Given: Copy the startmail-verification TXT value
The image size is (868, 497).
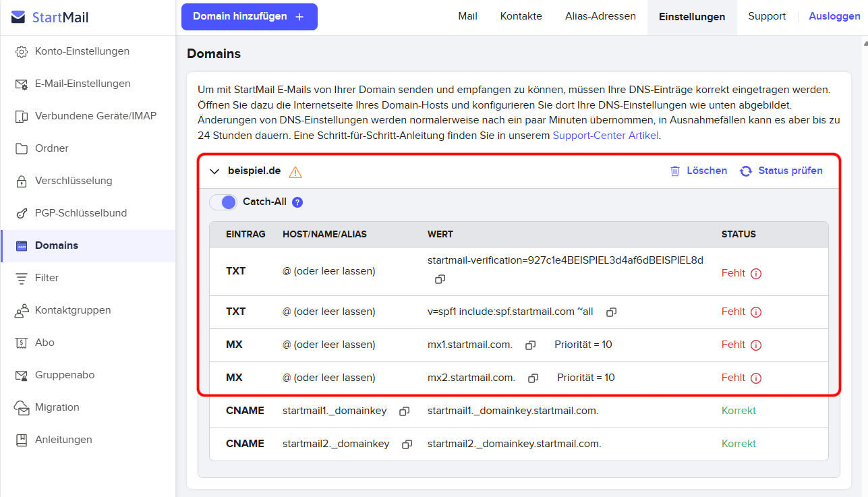Looking at the screenshot, I should coord(440,279).
